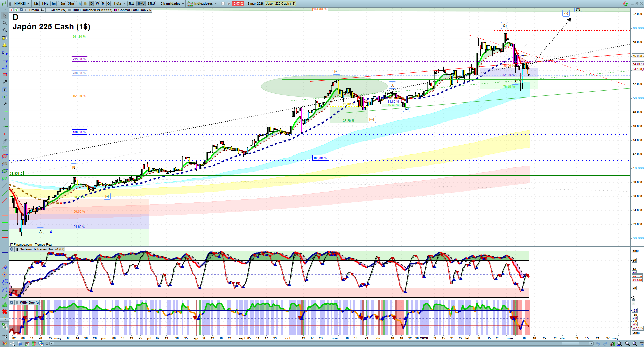
Task: Open the NIKKEI instrument dropdown
Action: click(22, 4)
